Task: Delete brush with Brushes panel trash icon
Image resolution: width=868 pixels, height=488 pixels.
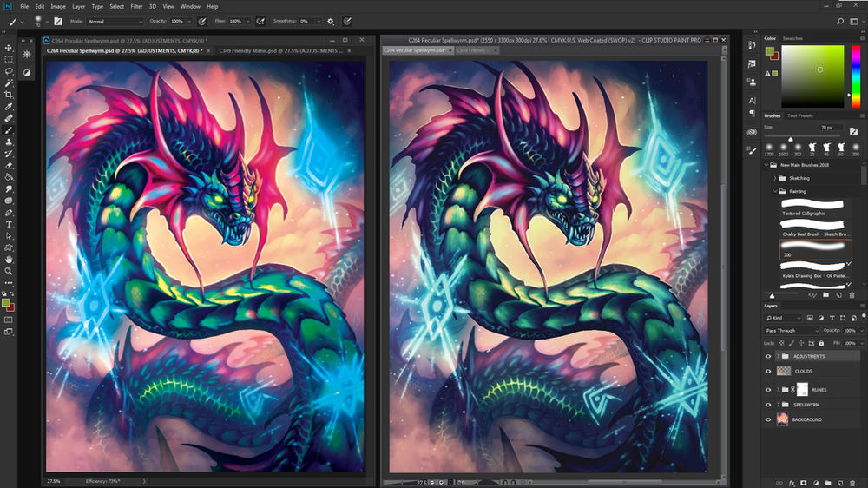Action: coord(852,295)
